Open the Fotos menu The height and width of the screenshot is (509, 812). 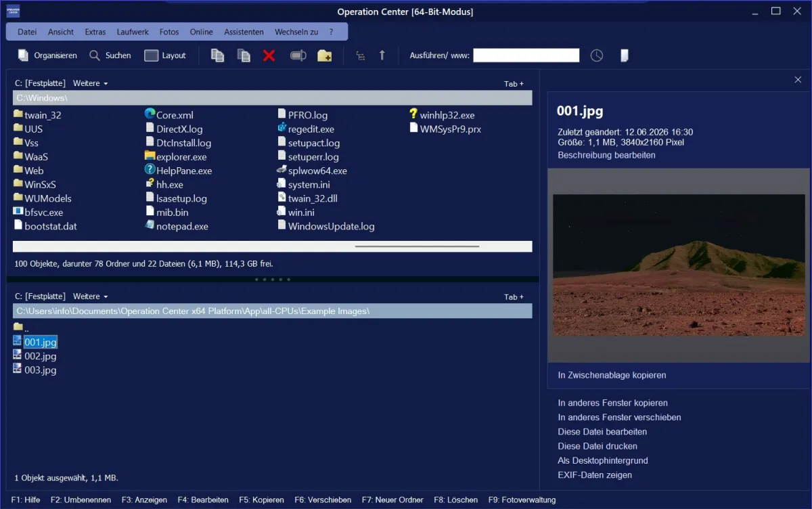pyautogui.click(x=169, y=32)
